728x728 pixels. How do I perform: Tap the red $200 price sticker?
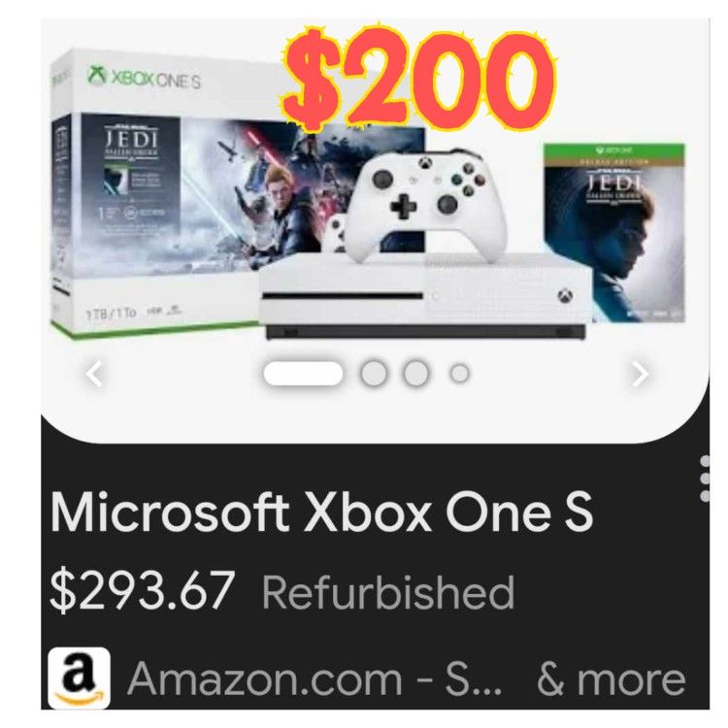pyautogui.click(x=418, y=79)
